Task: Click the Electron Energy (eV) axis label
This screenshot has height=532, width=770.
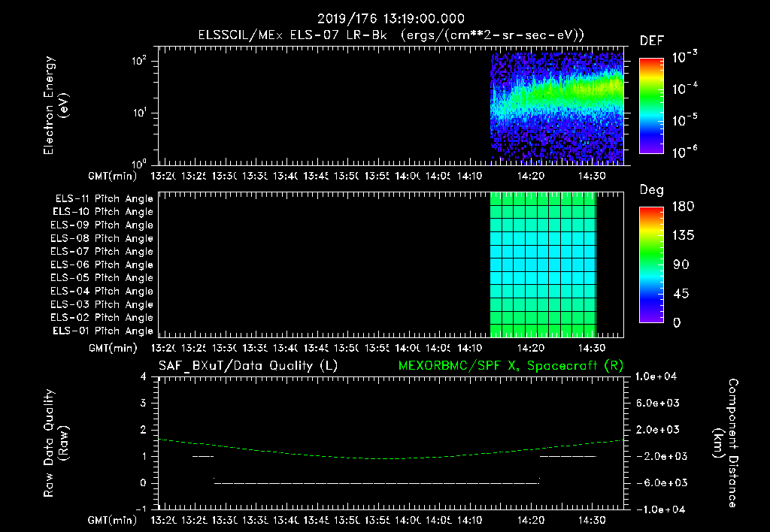Action: (x=56, y=105)
